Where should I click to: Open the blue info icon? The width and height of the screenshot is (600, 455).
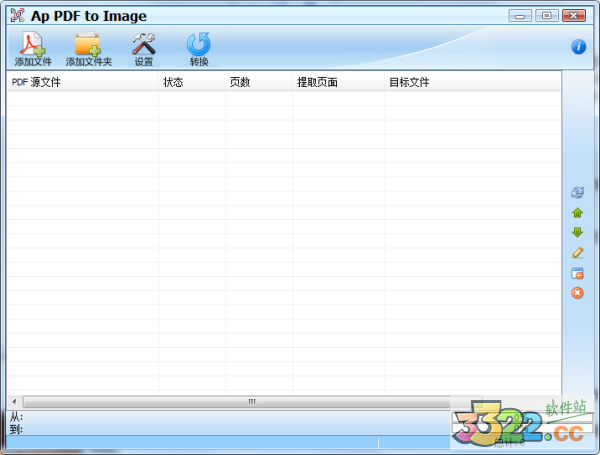pos(578,47)
